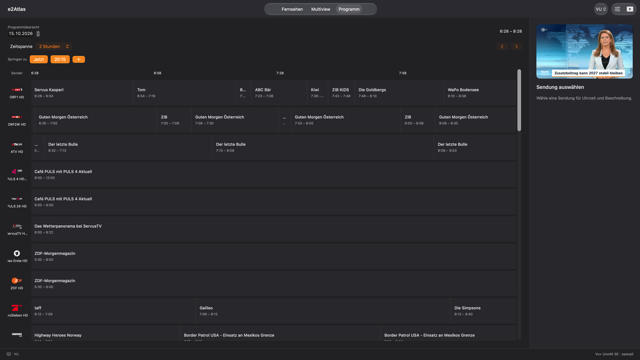The width and height of the screenshot is (640, 360).
Task: Open WaPo Bodensee programme entry
Action: pos(480,93)
